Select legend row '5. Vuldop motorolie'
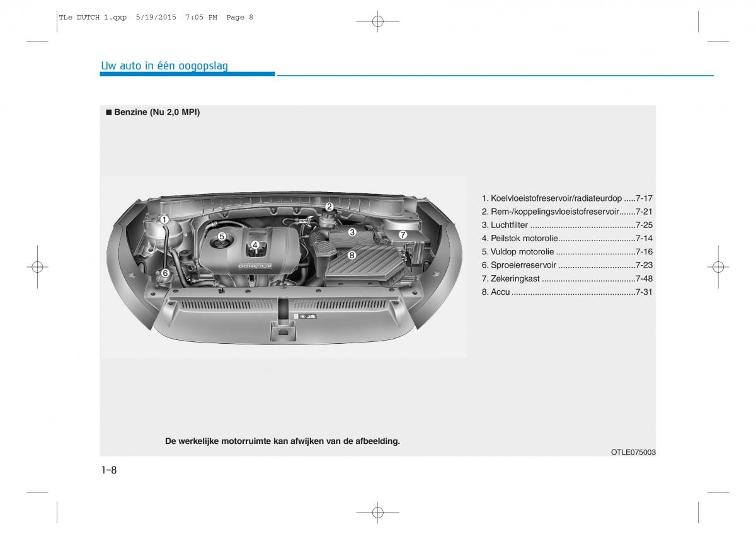Image resolution: width=756 pixels, height=534 pixels. coord(567,252)
